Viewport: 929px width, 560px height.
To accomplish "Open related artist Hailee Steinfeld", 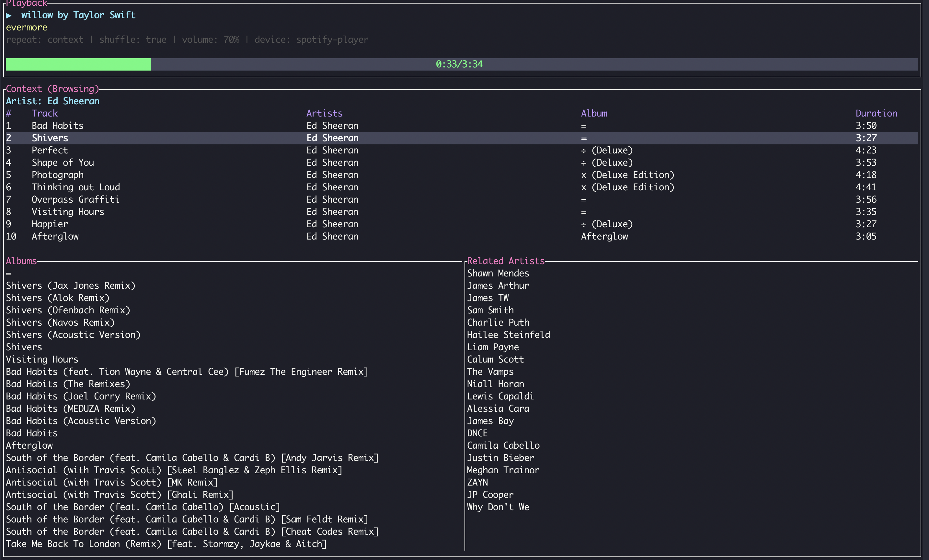I will click(x=508, y=335).
